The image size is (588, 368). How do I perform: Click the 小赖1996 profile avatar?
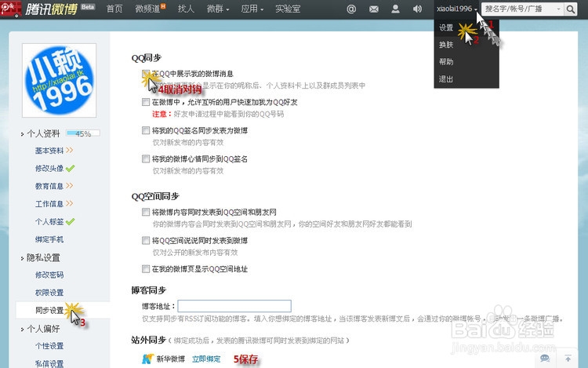[x=60, y=80]
